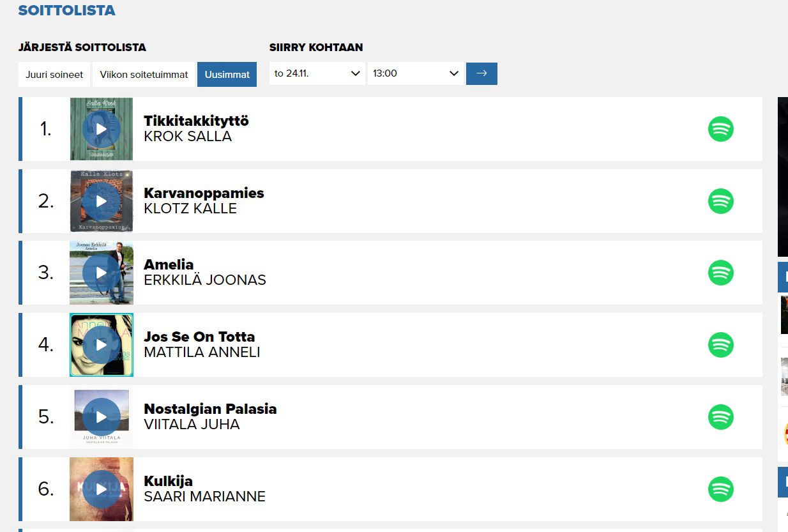Open Nostalgian Palasia in Spotify
This screenshot has height=532, width=788.
pyautogui.click(x=720, y=417)
